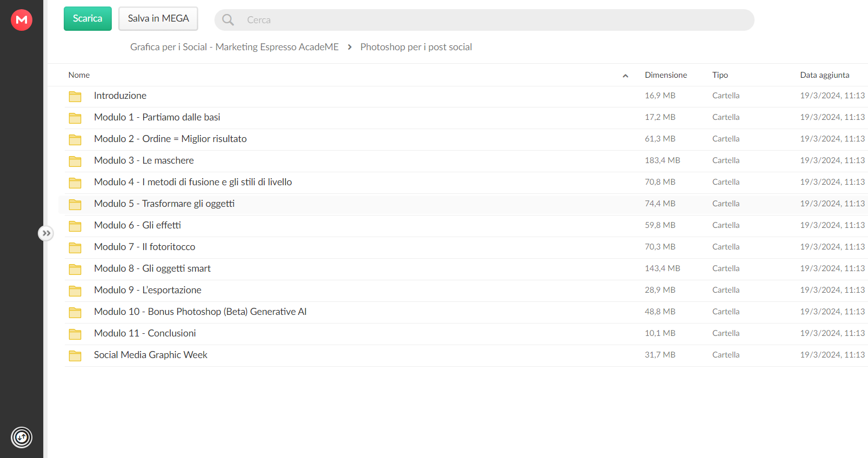Select Modulo 1 - Partiamo dalle basi
This screenshot has width=868, height=458.
(x=157, y=117)
